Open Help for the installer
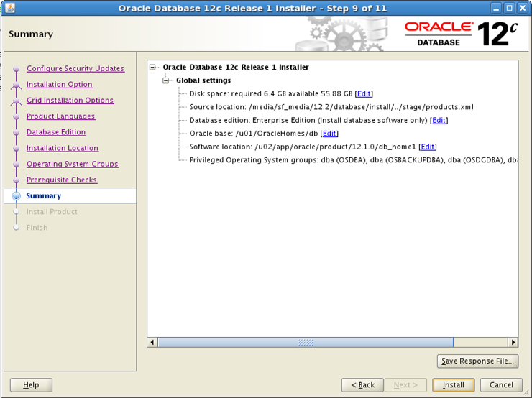The height and width of the screenshot is (398, 532). click(x=31, y=385)
